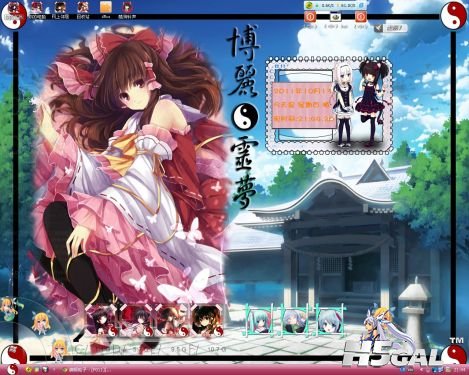Image resolution: width=469 pixels, height=375 pixels.
Task: Click the second red power button icon
Action: pos(361,17)
